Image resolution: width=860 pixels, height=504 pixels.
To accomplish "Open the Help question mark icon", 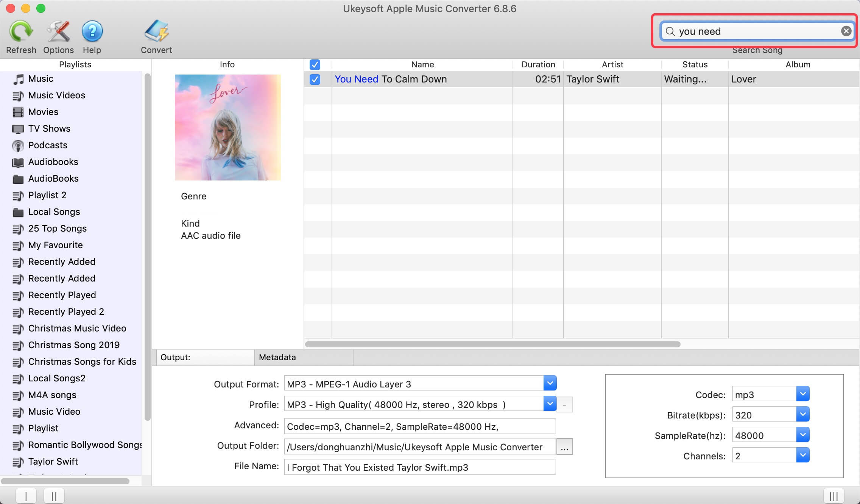I will pos(92,31).
